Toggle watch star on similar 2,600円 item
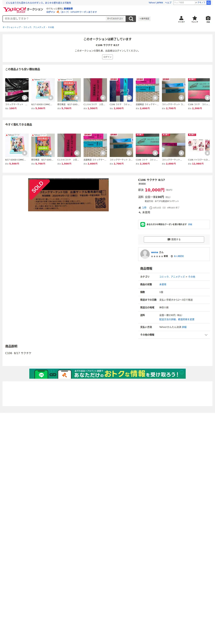 [155, 98]
